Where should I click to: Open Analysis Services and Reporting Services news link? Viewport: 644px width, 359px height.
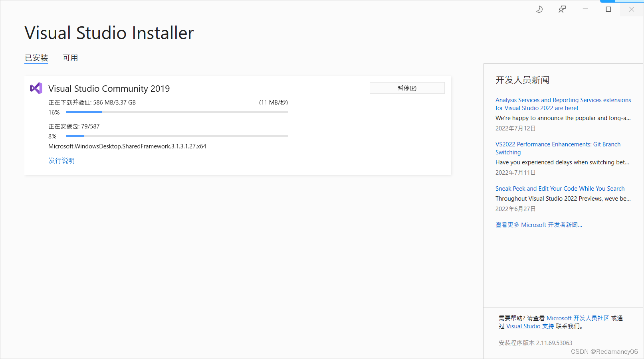click(x=563, y=104)
